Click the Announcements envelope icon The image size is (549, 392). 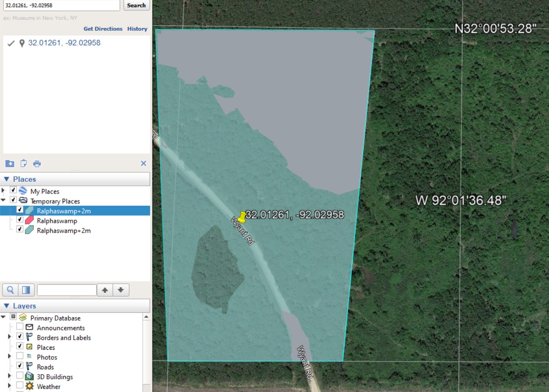pyautogui.click(x=30, y=328)
